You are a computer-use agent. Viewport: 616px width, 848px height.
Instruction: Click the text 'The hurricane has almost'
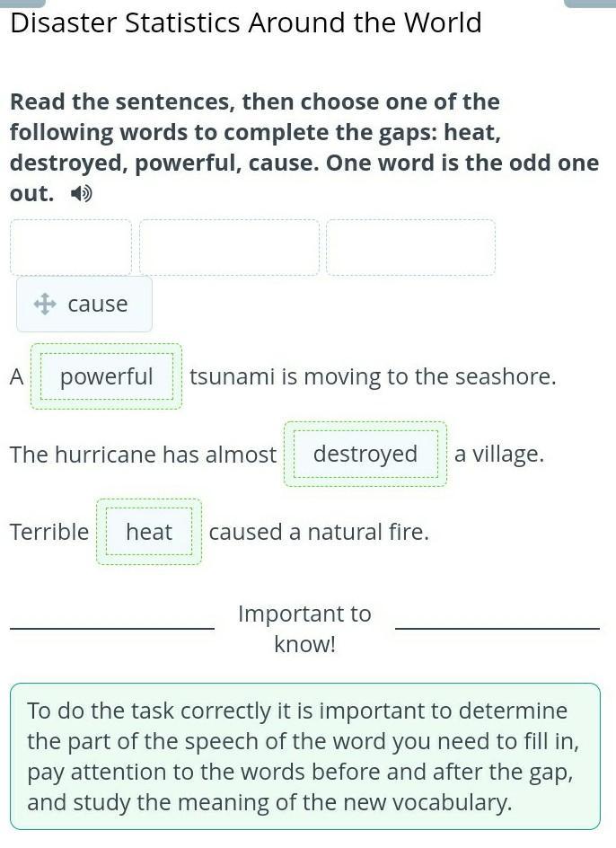pyautogui.click(x=144, y=455)
